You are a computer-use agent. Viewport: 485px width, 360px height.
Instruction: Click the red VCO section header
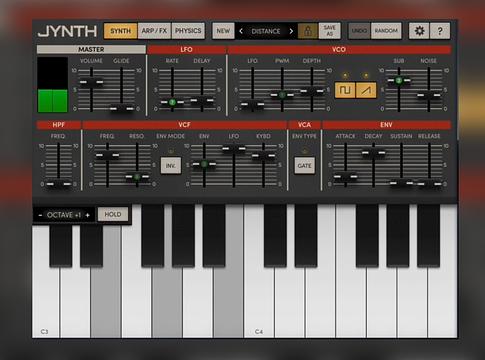click(x=339, y=49)
